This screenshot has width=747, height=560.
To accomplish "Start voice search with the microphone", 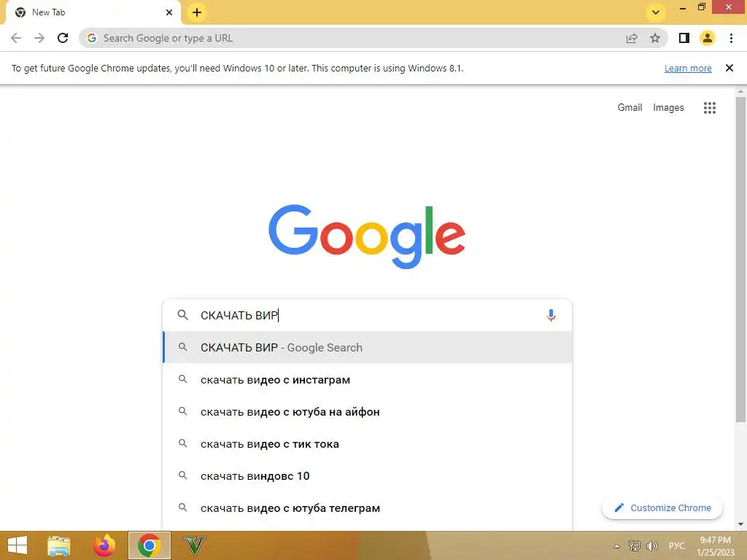I will (551, 315).
